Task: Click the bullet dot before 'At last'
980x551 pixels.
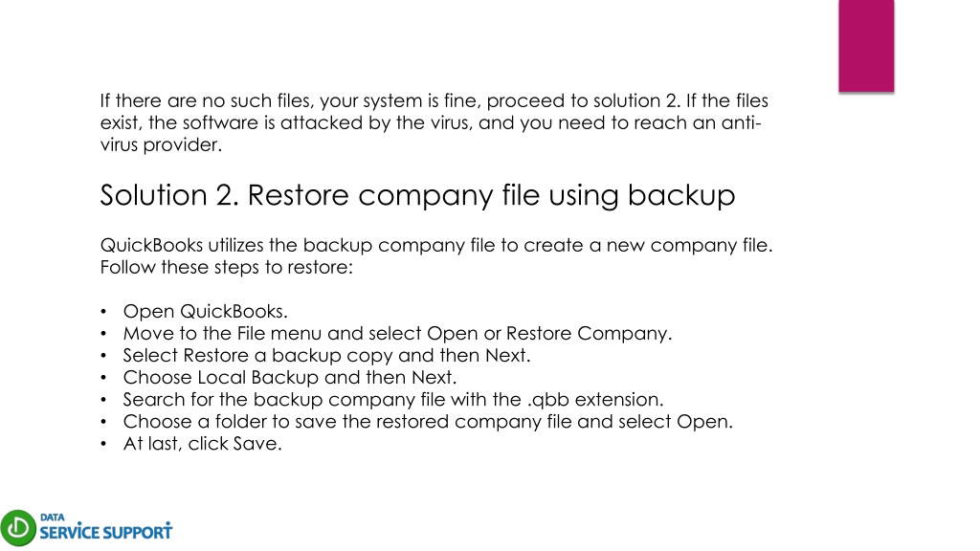Action: click(x=103, y=444)
